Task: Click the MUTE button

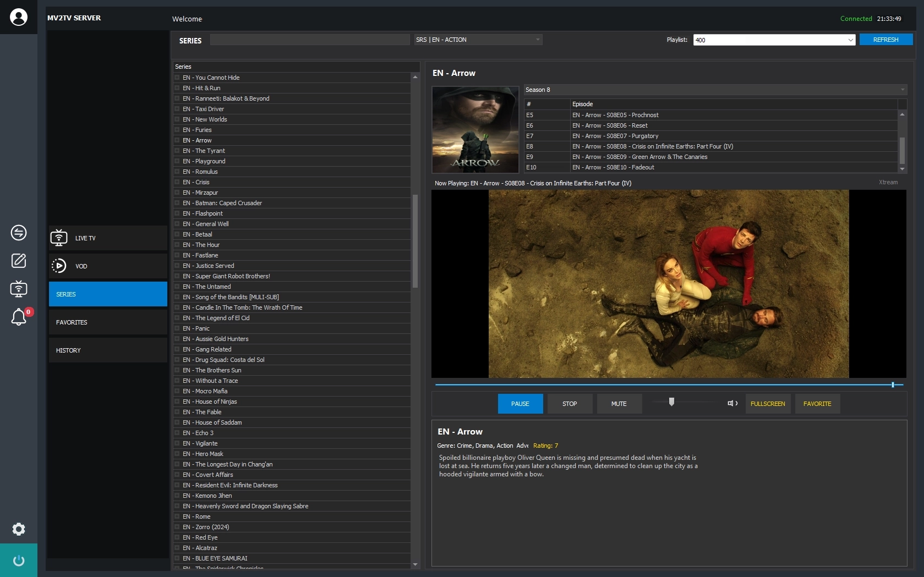Action: 619,404
